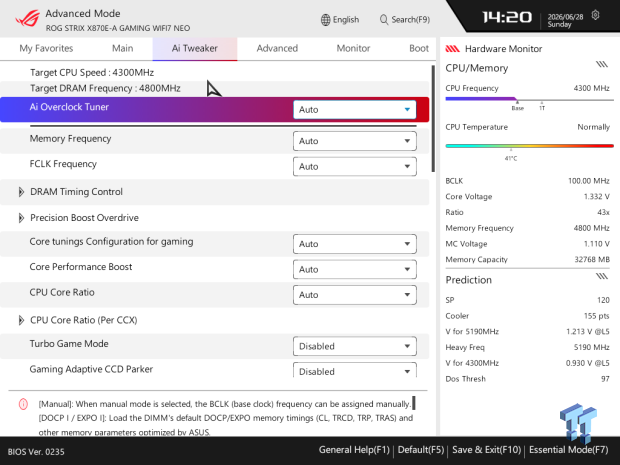The image size is (620, 465).
Task: Click the V for 5190MHz voltage value
Action: [x=588, y=331]
